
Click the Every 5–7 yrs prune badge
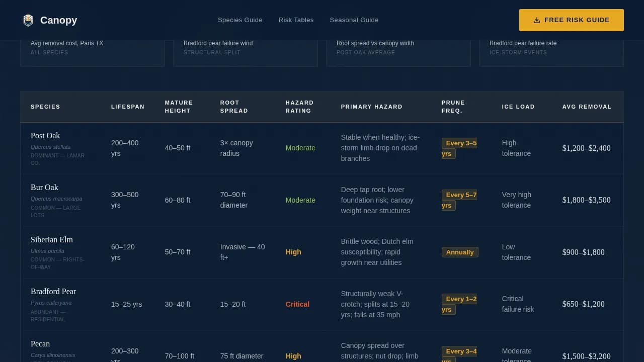[x=459, y=200]
